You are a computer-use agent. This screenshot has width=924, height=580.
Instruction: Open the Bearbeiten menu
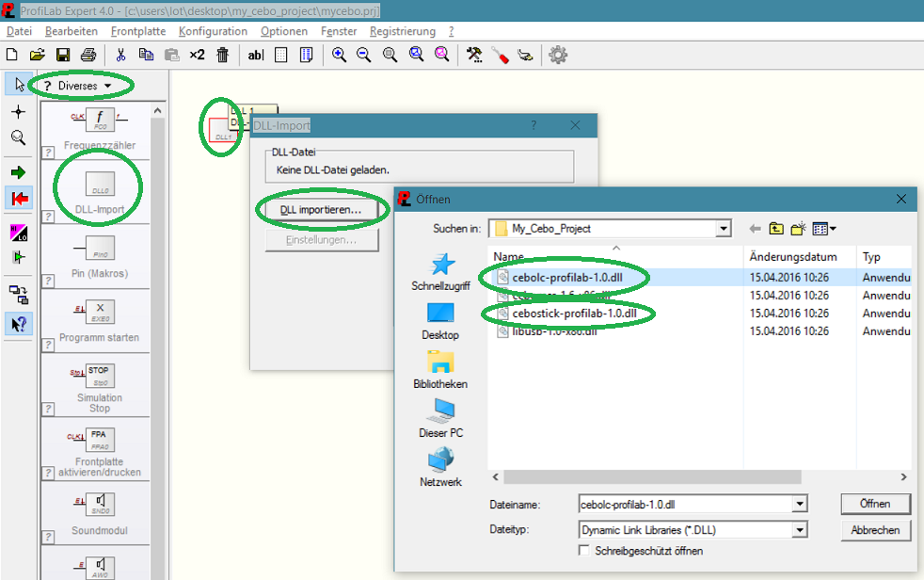click(x=72, y=31)
